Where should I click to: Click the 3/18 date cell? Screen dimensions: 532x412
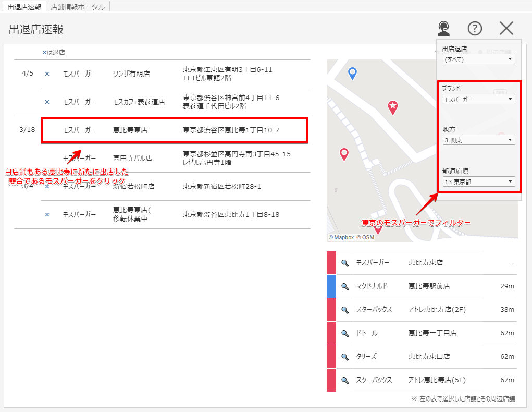click(x=27, y=130)
